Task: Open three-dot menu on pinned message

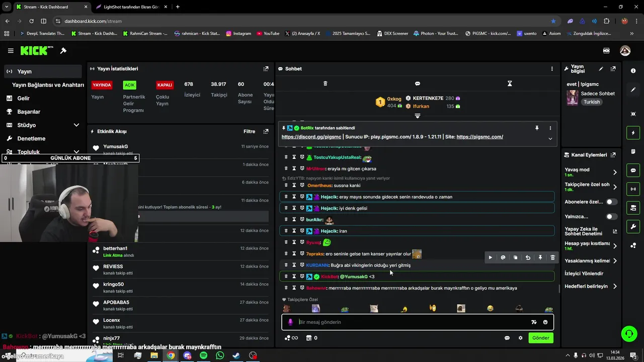Action: point(550,128)
